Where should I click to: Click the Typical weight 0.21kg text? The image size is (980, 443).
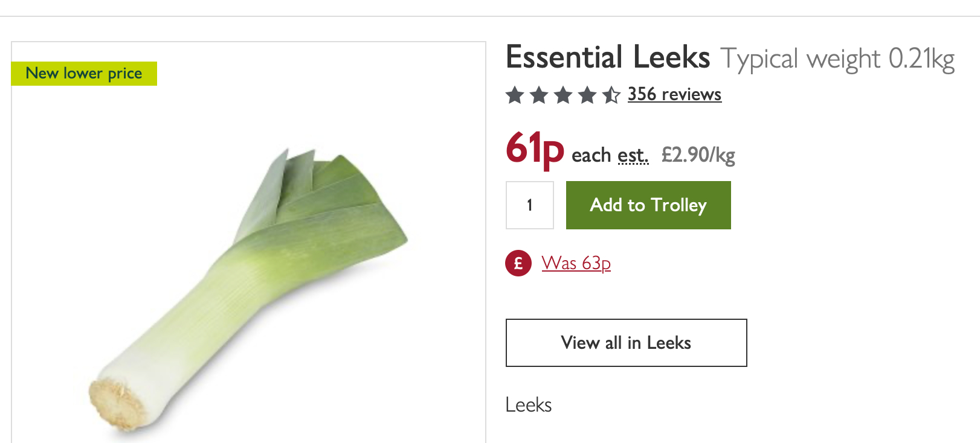click(837, 59)
